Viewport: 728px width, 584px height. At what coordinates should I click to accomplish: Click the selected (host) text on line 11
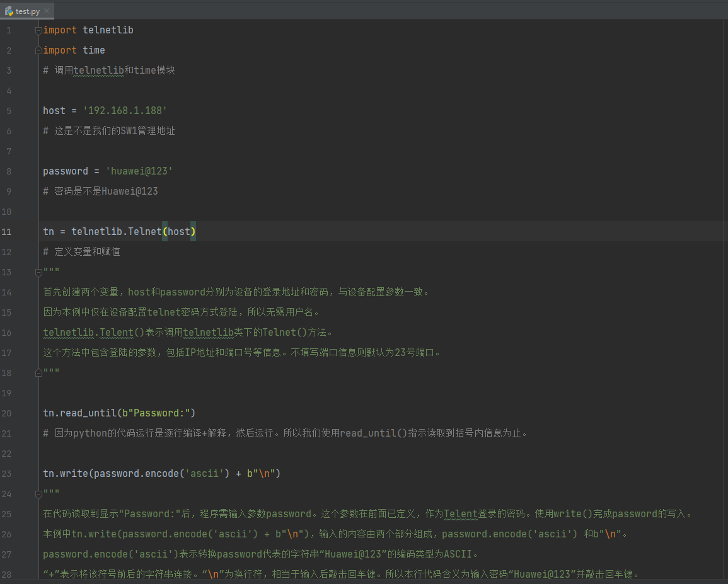point(180,231)
